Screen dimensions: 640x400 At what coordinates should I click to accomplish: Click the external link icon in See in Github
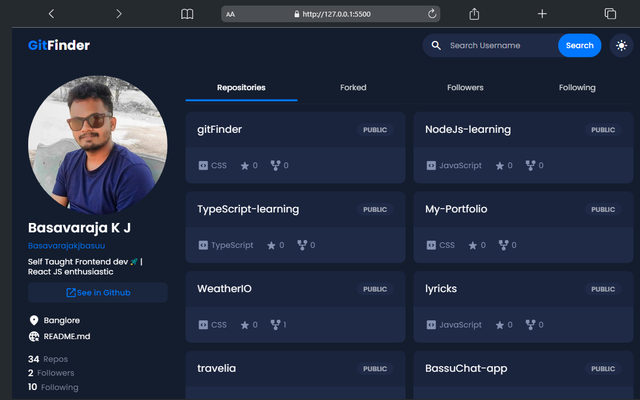71,293
